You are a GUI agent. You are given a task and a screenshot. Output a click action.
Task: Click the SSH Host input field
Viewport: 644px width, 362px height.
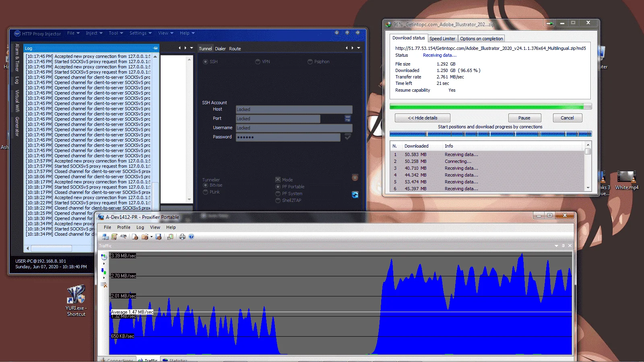click(x=294, y=109)
